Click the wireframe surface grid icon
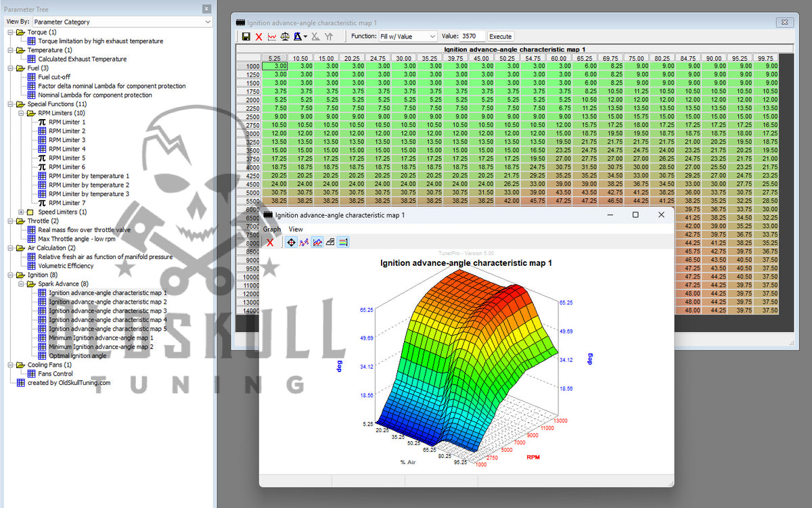Screen dimensions: 812x508 click(x=330, y=242)
